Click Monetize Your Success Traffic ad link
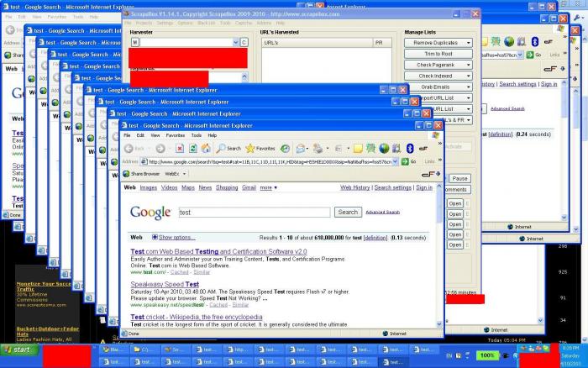The image size is (588, 368). point(44,287)
